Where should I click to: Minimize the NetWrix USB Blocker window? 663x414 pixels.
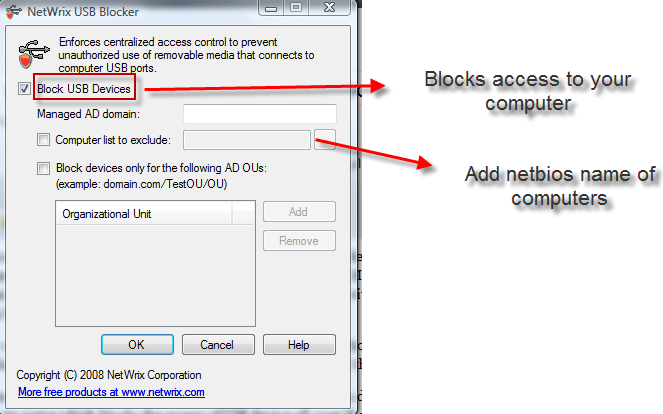tap(271, 8)
